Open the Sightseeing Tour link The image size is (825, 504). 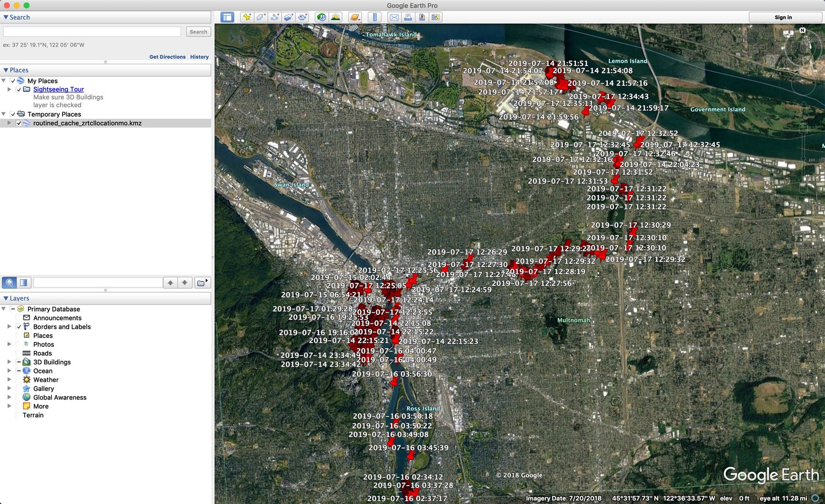tap(58, 89)
